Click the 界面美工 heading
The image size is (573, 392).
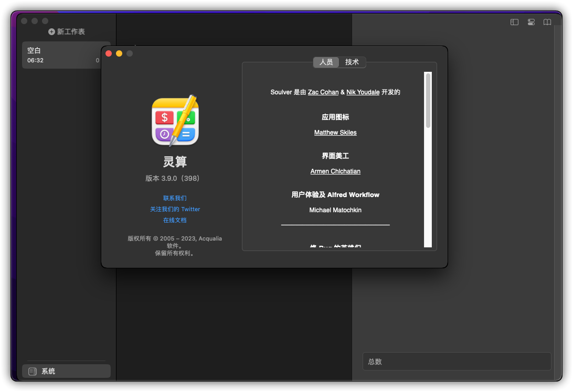335,156
